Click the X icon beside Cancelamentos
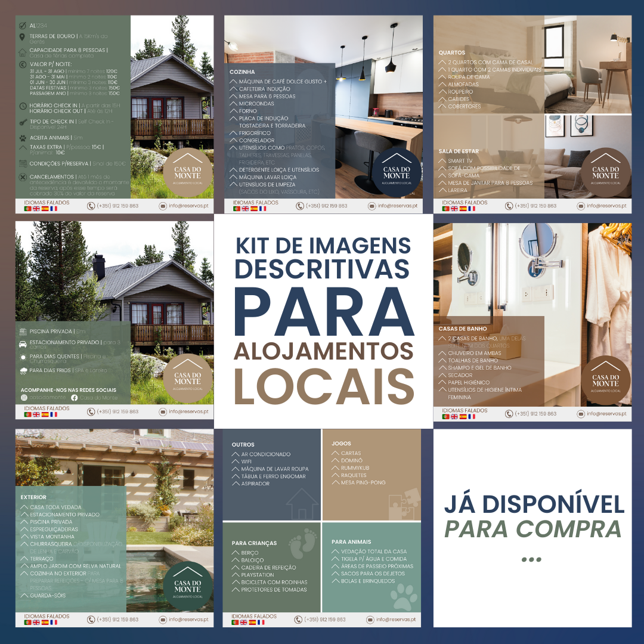The height and width of the screenshot is (644, 644). [x=23, y=177]
